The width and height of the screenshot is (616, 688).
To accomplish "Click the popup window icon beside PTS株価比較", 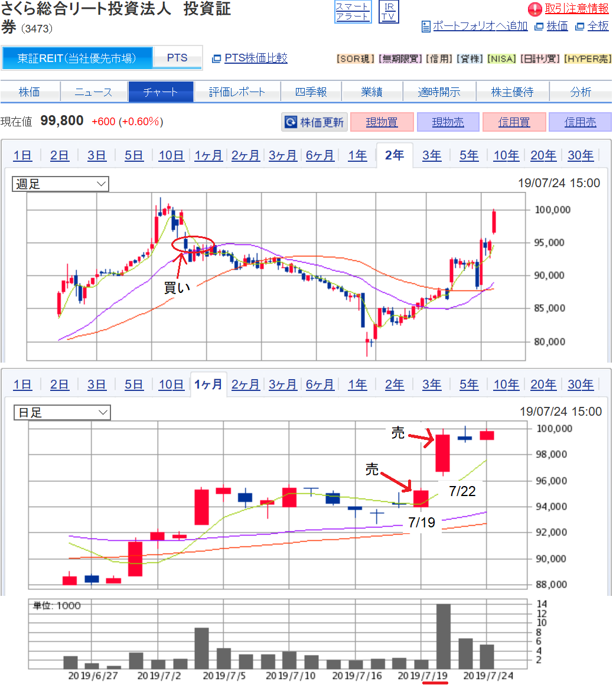I will pyautogui.click(x=216, y=58).
